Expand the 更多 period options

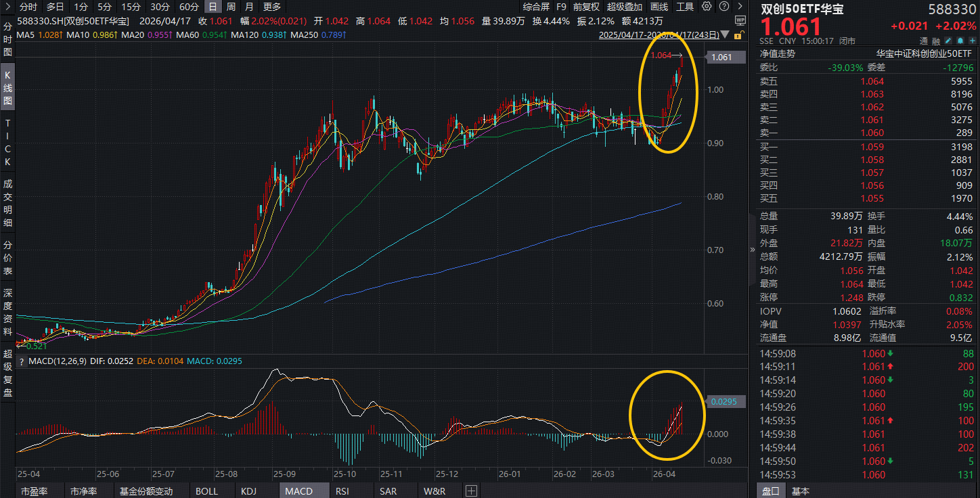pos(271,7)
